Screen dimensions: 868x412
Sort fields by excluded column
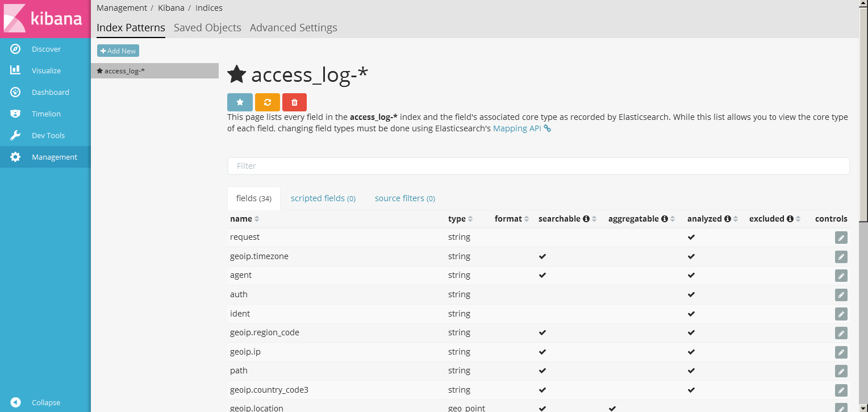[798, 219]
